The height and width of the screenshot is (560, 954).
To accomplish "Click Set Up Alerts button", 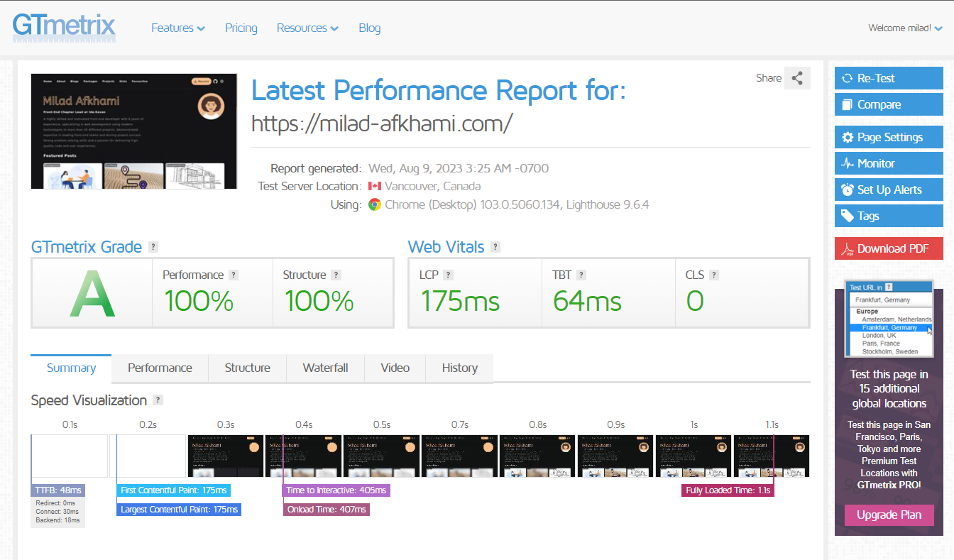I will (x=889, y=190).
